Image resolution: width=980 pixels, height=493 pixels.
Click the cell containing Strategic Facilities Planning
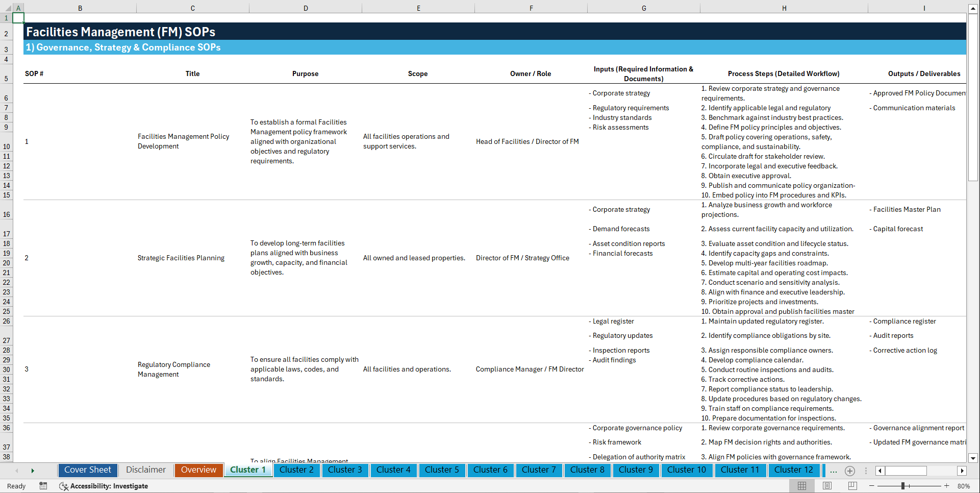click(181, 258)
